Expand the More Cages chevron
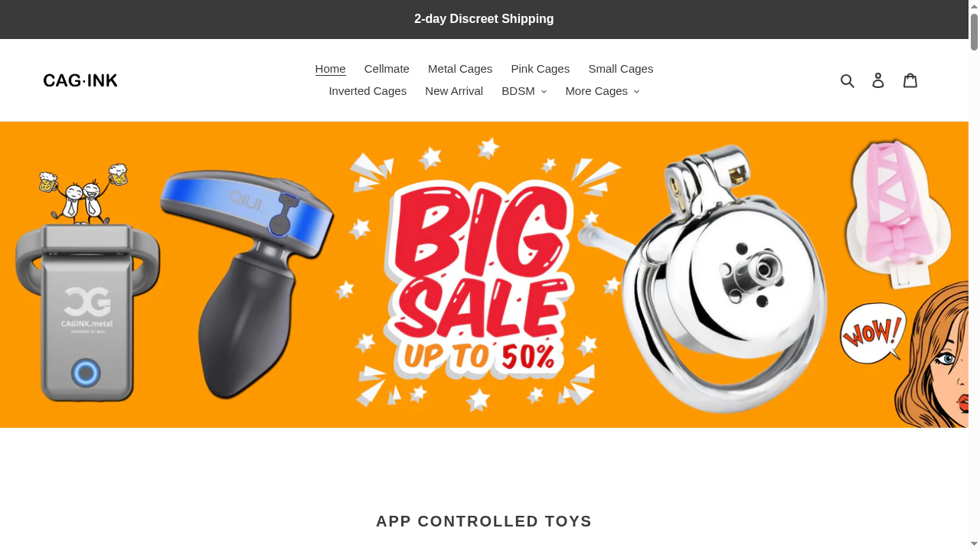This screenshot has width=980, height=551. coord(636,92)
